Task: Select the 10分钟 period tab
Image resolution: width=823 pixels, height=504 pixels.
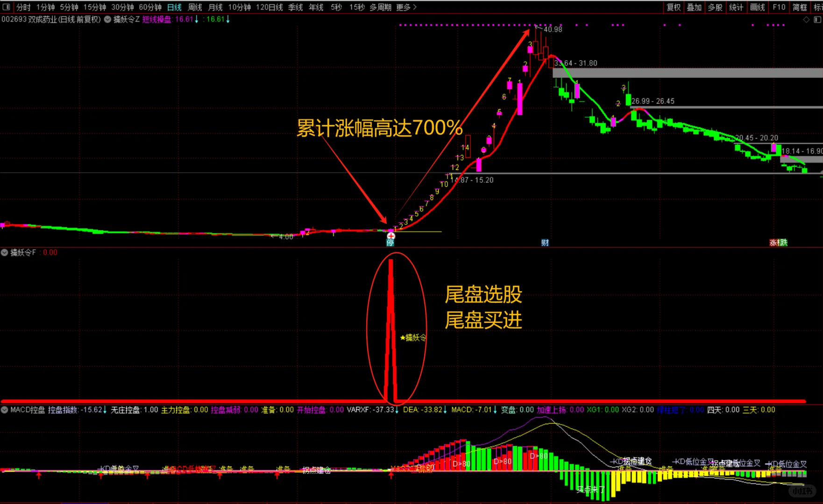Action: tap(239, 7)
